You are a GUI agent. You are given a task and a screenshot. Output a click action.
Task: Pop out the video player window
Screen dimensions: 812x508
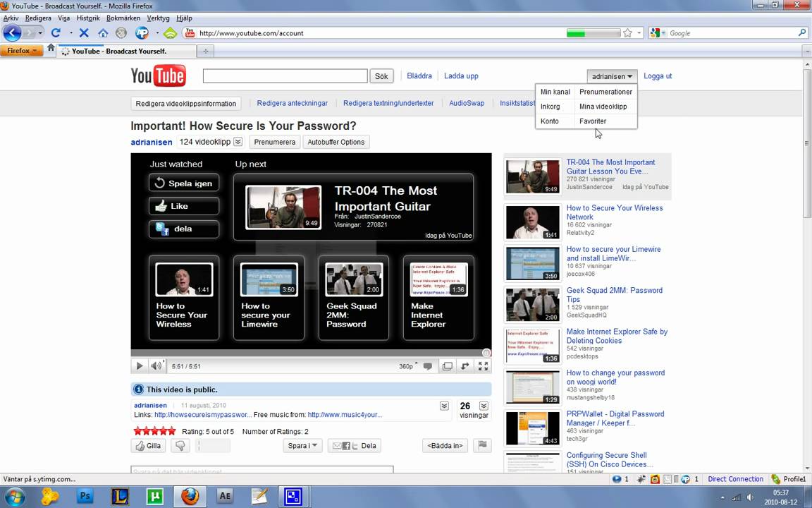(x=447, y=366)
